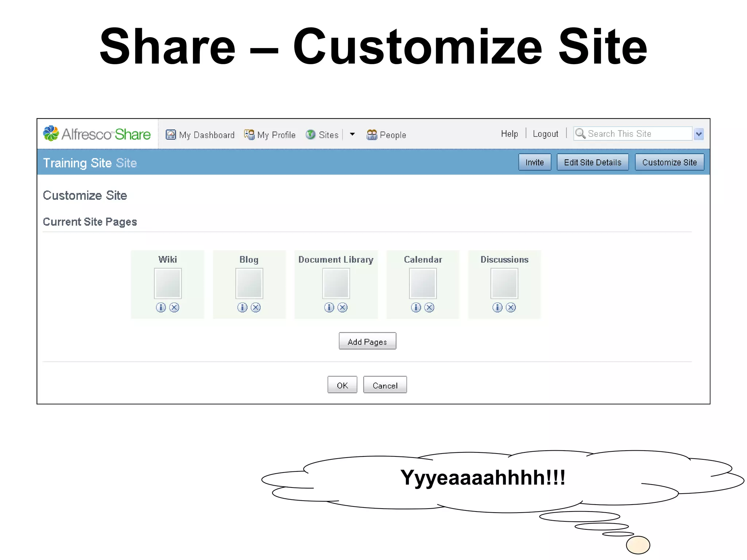
Task: Click the Invite button
Action: 534,162
